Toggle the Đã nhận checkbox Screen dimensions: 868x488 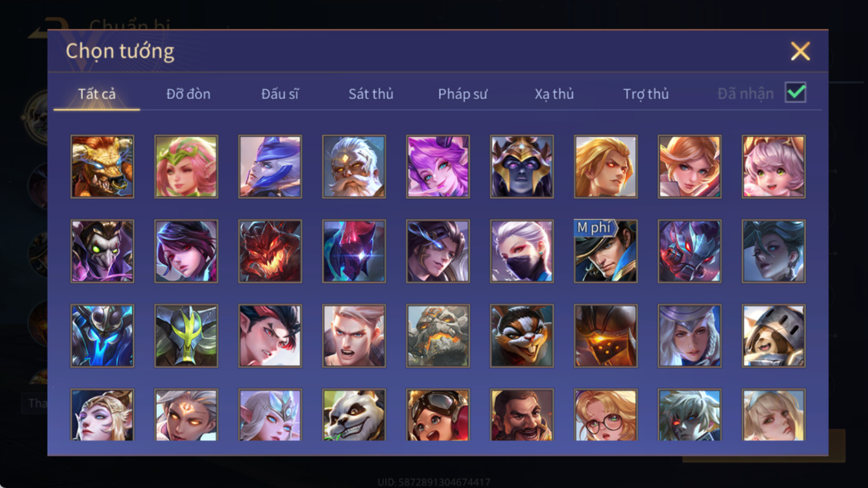(796, 92)
